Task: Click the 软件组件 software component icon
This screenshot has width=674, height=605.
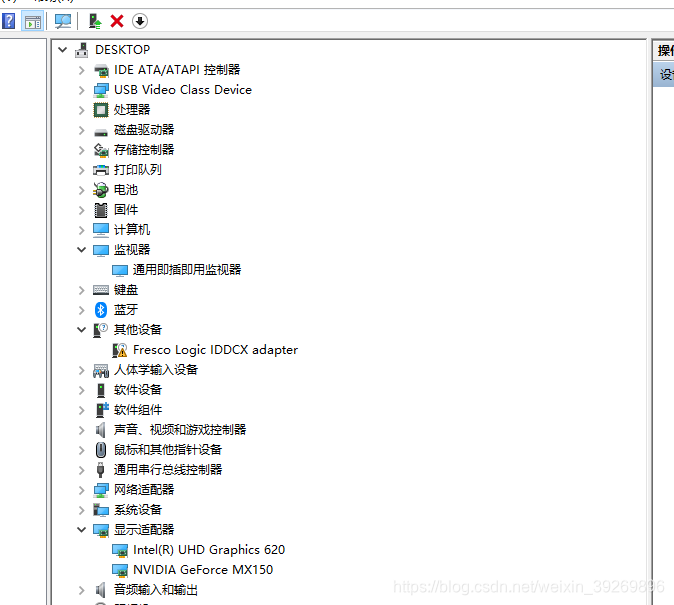Action: pos(101,410)
